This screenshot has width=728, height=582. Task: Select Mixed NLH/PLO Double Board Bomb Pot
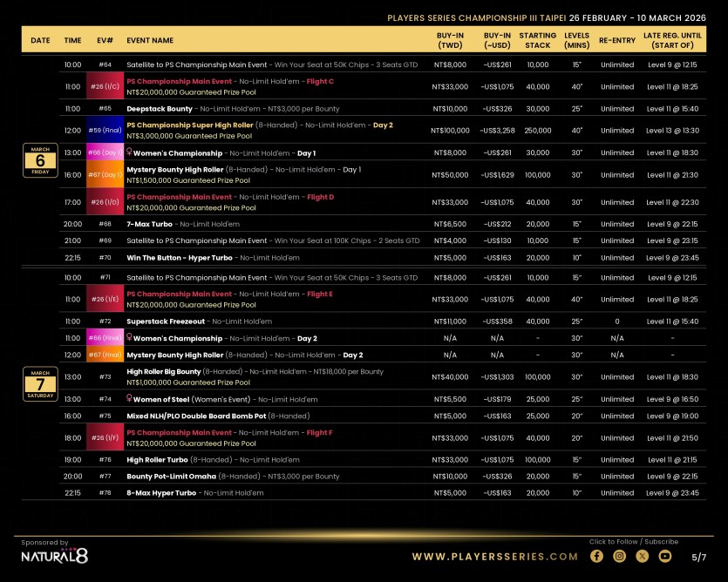point(218,416)
